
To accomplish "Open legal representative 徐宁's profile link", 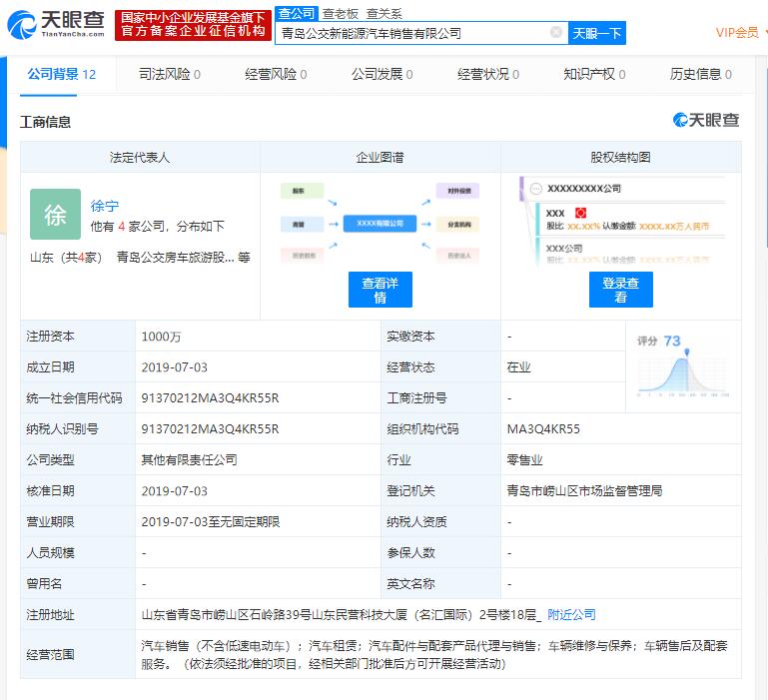I will coord(104,206).
